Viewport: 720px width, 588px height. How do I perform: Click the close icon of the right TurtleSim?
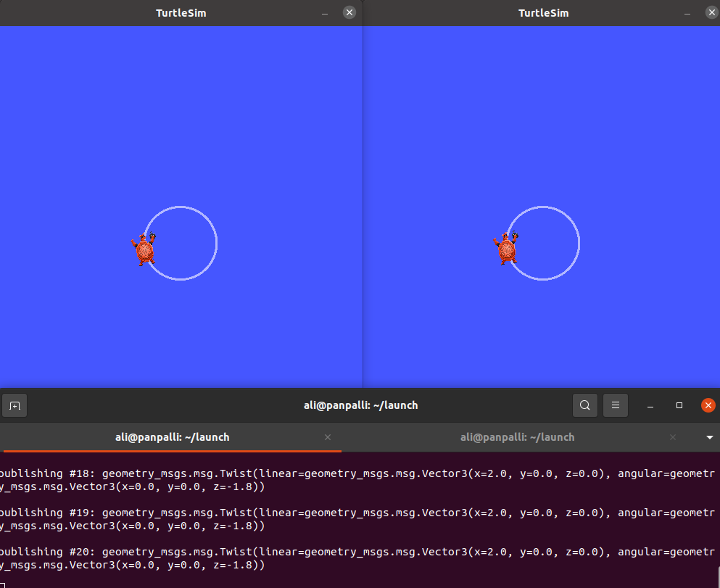tap(711, 12)
